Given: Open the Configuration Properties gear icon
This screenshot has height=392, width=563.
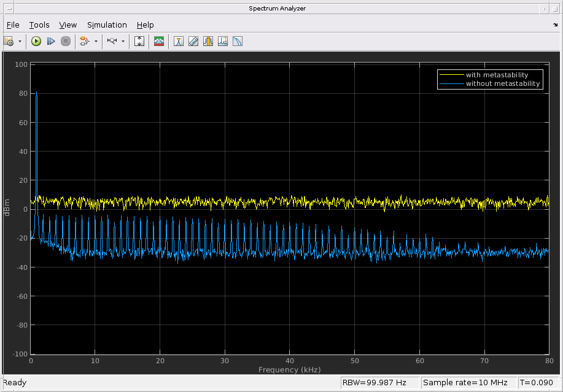Looking at the screenshot, I should tap(9, 41).
